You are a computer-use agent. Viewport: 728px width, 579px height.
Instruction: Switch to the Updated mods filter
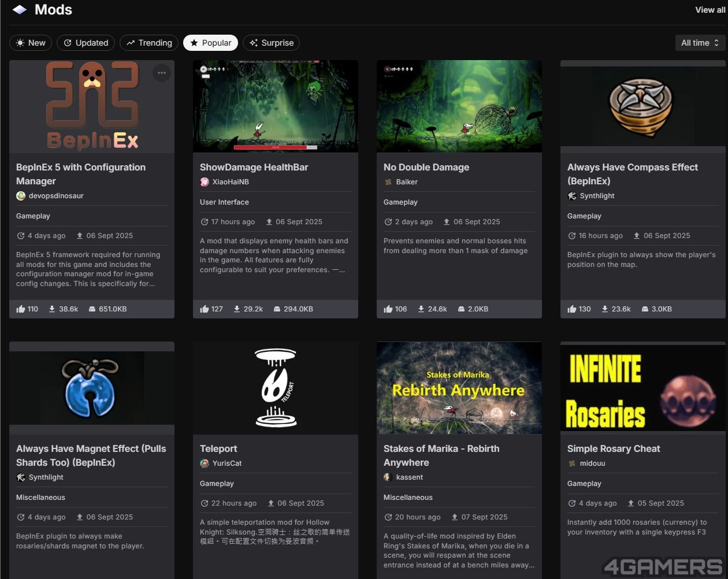click(x=86, y=43)
